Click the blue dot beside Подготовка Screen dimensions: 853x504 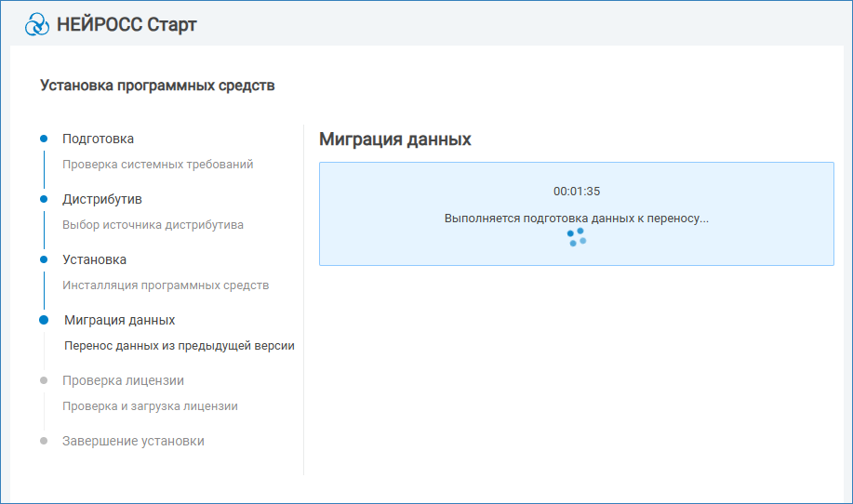[x=44, y=139]
